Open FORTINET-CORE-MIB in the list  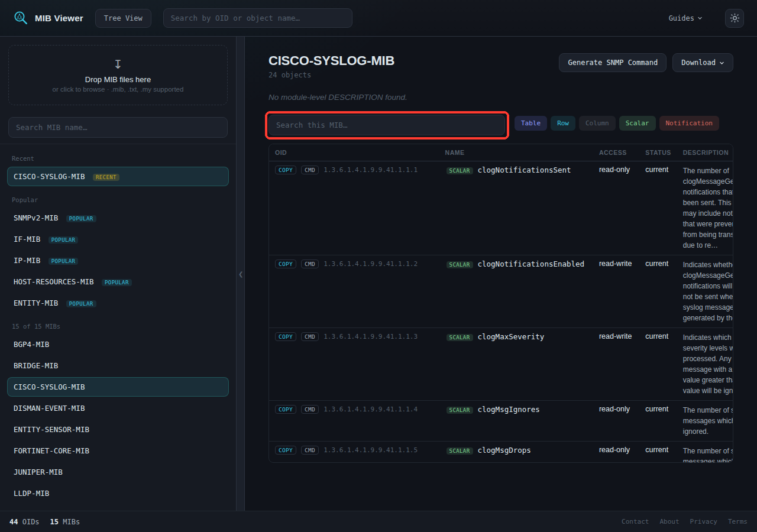118,451
